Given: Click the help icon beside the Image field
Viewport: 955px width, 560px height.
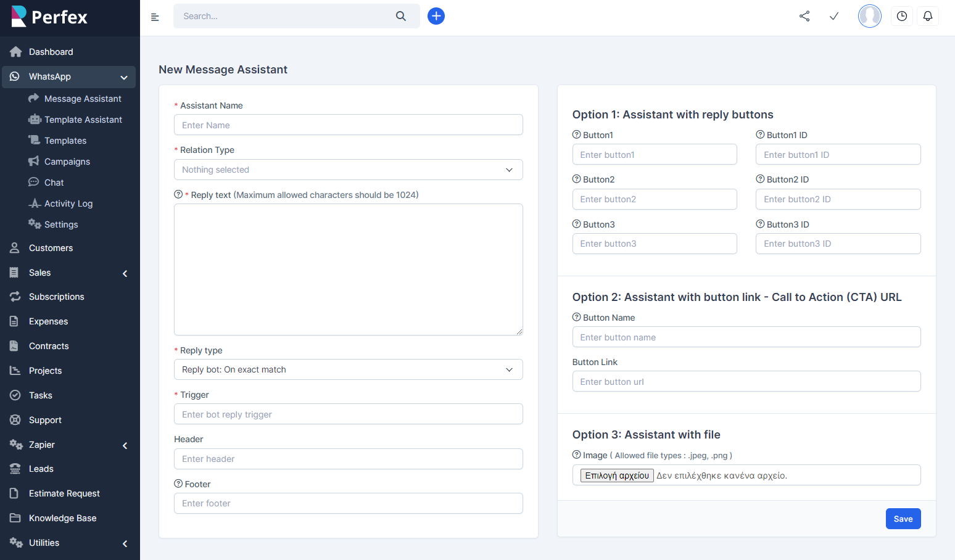Looking at the screenshot, I should (575, 455).
